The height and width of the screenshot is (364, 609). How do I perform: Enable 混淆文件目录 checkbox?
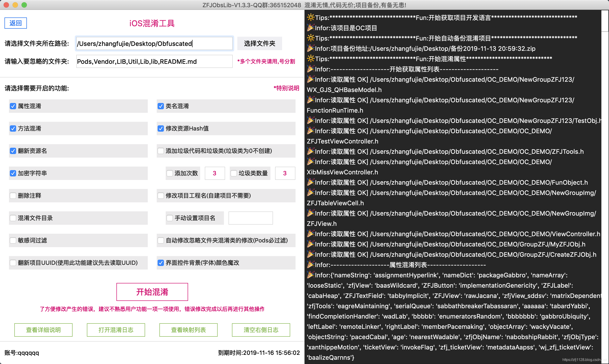tap(13, 218)
